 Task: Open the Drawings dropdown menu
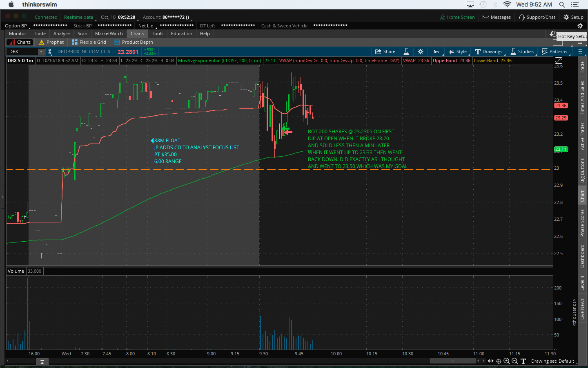click(x=489, y=52)
